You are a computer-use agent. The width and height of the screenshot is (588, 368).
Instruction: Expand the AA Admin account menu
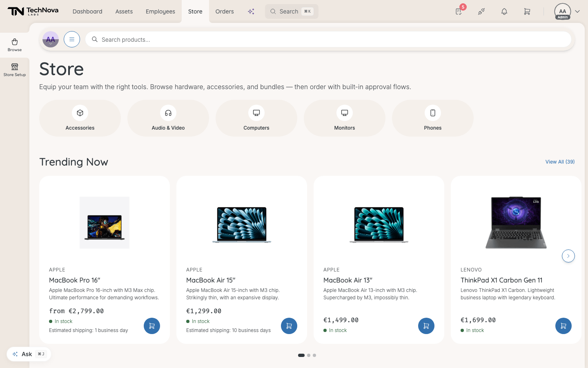coord(567,11)
